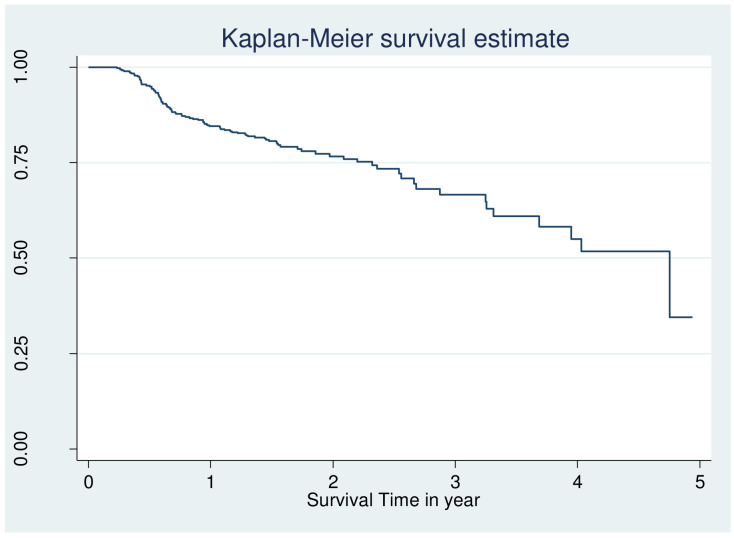Click the y-axis label 0.25

tap(21, 354)
